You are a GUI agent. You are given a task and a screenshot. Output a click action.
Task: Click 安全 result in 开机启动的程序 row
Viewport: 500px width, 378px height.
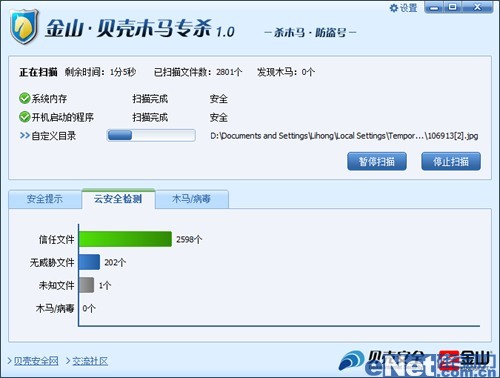[x=219, y=117]
